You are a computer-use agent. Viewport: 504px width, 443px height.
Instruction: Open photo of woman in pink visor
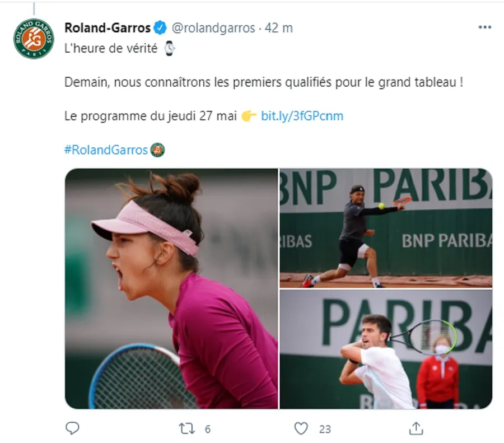click(171, 288)
